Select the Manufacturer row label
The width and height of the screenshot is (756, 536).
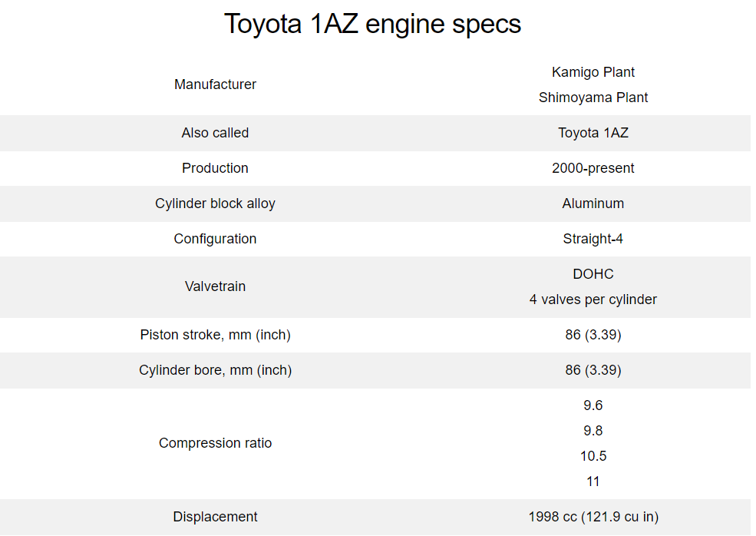click(x=215, y=84)
